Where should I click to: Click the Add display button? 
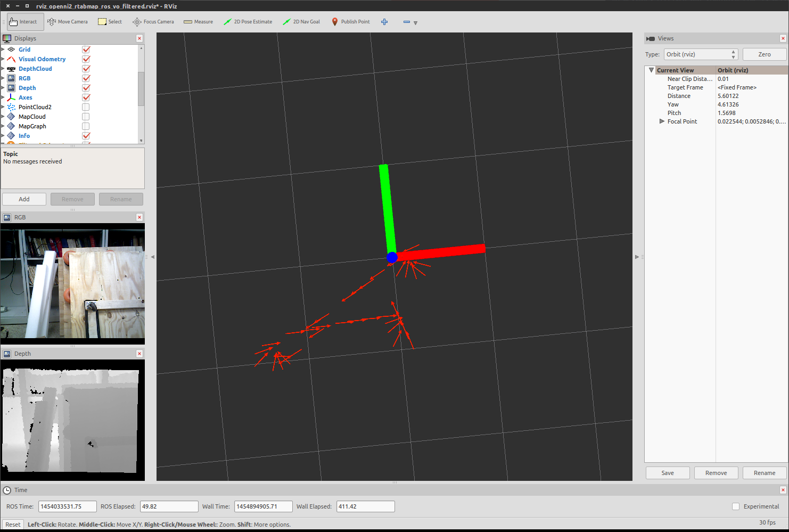pos(24,199)
